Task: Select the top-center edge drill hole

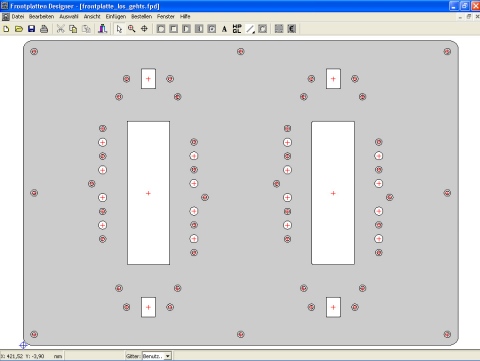Action: tap(241, 51)
